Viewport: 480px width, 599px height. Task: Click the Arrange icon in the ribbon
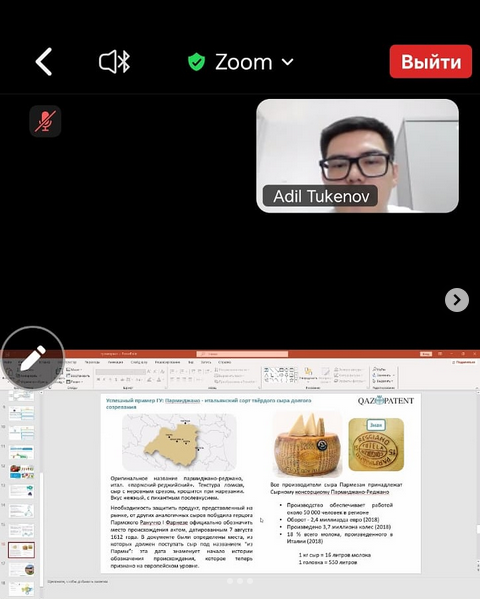(308, 375)
